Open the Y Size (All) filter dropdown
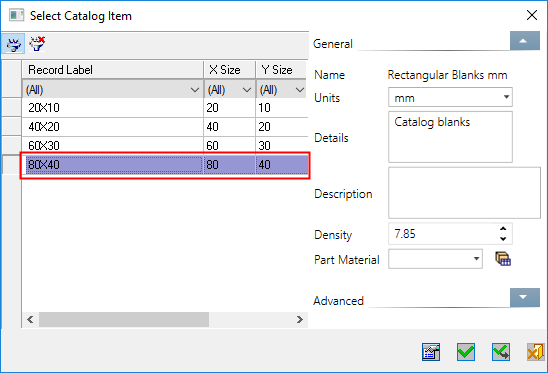 (300, 90)
